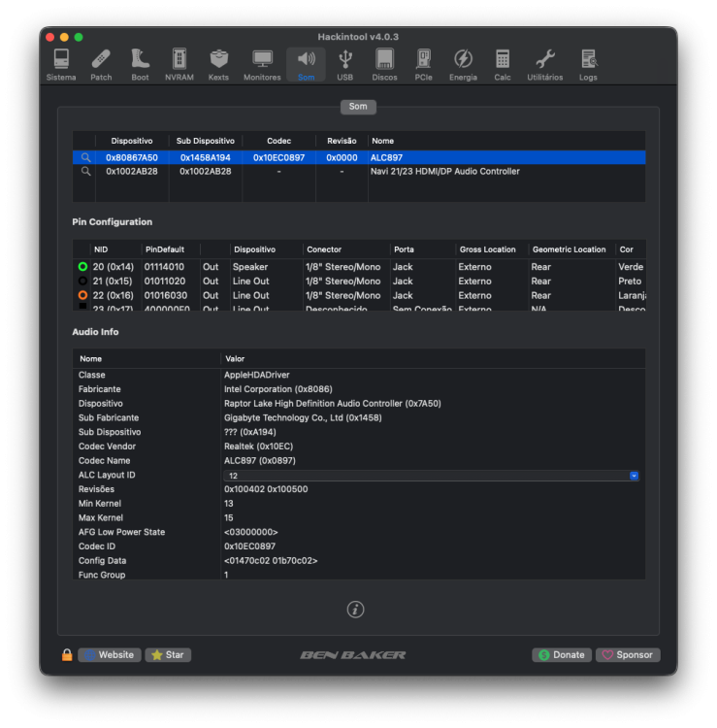This screenshot has width=717, height=728.
Task: Click the Max Kernel row
Action: click(x=359, y=517)
